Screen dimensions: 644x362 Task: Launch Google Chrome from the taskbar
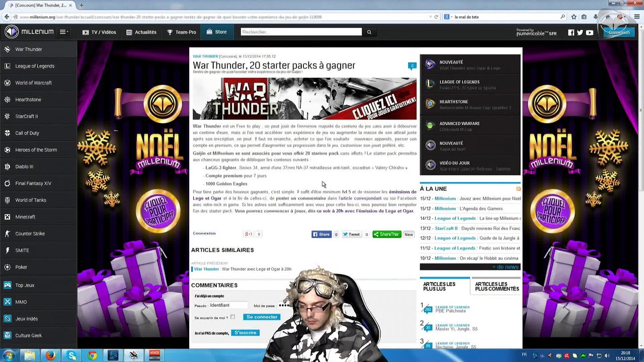92,355
